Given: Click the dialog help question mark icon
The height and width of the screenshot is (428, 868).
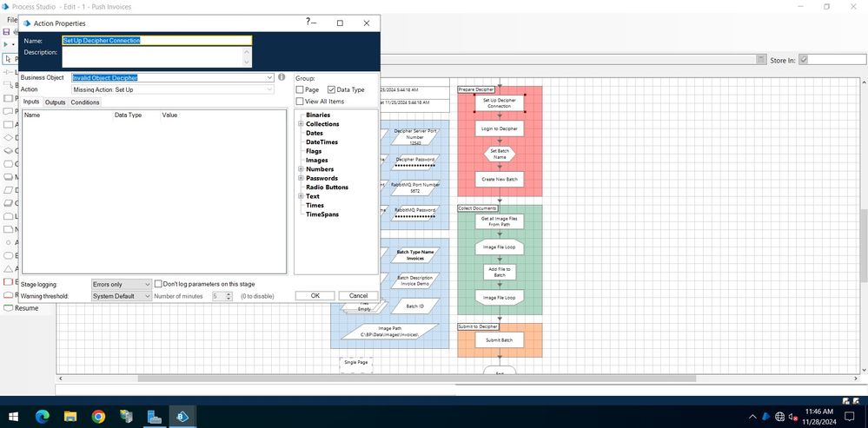Looking at the screenshot, I should (x=308, y=22).
